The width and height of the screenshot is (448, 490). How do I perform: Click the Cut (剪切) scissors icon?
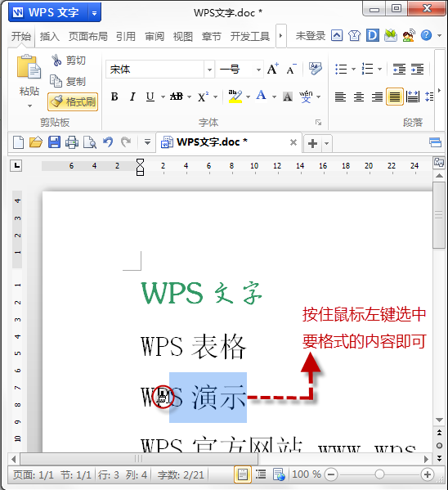coord(56,60)
